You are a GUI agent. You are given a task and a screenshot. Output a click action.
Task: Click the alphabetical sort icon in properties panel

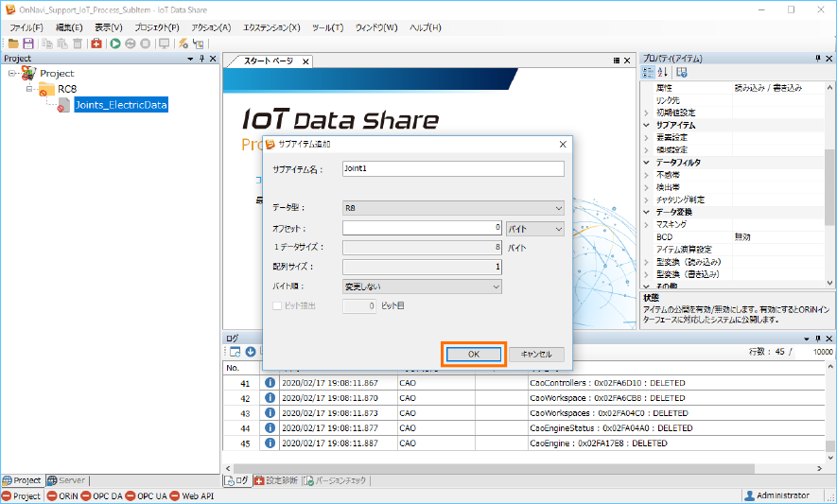[663, 73]
